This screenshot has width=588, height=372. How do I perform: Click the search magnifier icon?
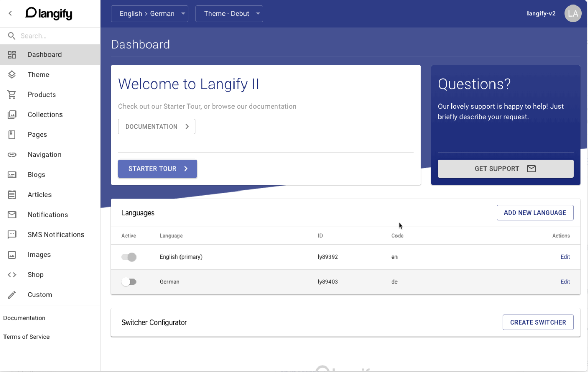coord(12,36)
